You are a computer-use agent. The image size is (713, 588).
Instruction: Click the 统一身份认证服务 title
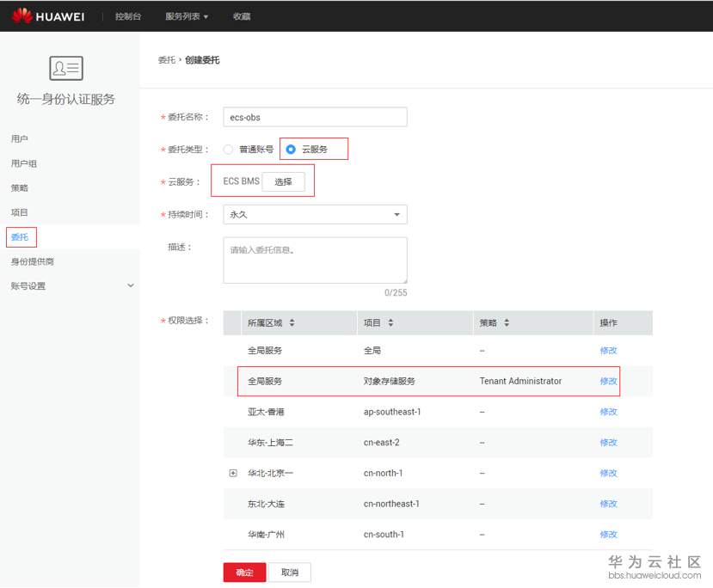(66, 99)
